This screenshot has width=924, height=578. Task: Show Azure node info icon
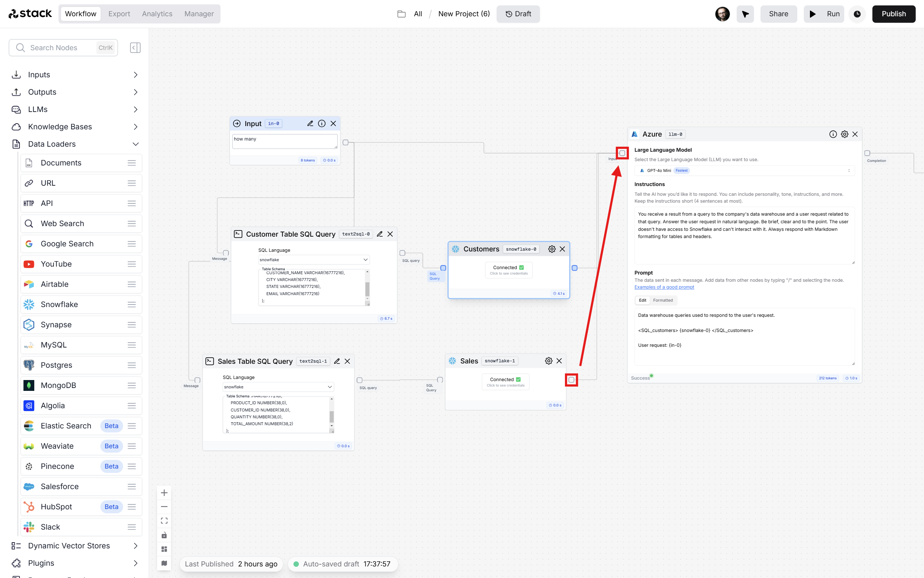(x=833, y=134)
